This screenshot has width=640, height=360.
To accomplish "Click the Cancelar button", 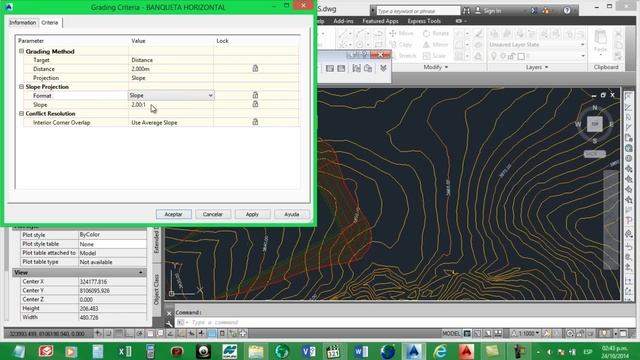I will point(213,214).
